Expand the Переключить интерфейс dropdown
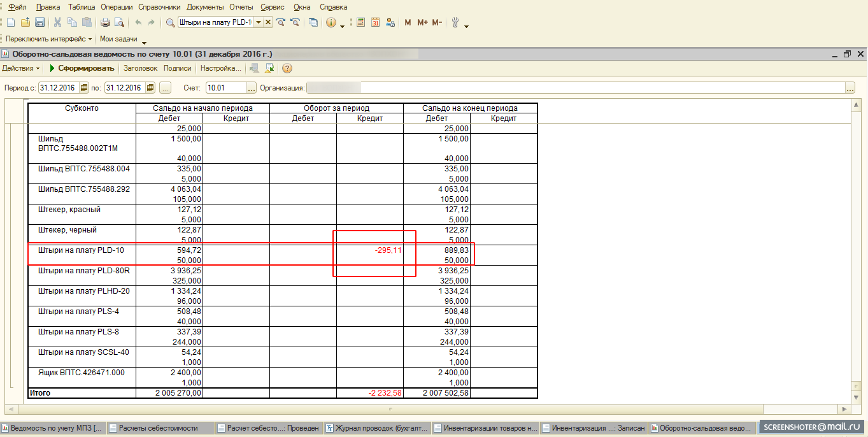This screenshot has height=437, width=868. point(48,39)
